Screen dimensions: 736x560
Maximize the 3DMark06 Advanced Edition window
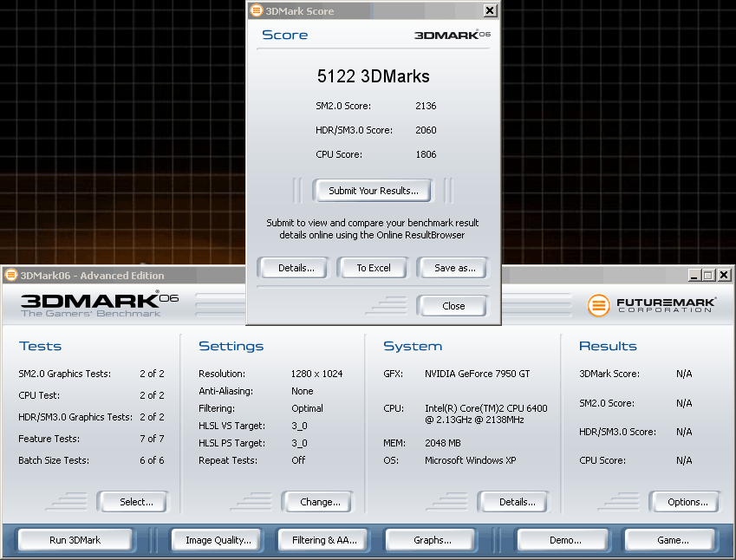pyautogui.click(x=707, y=275)
